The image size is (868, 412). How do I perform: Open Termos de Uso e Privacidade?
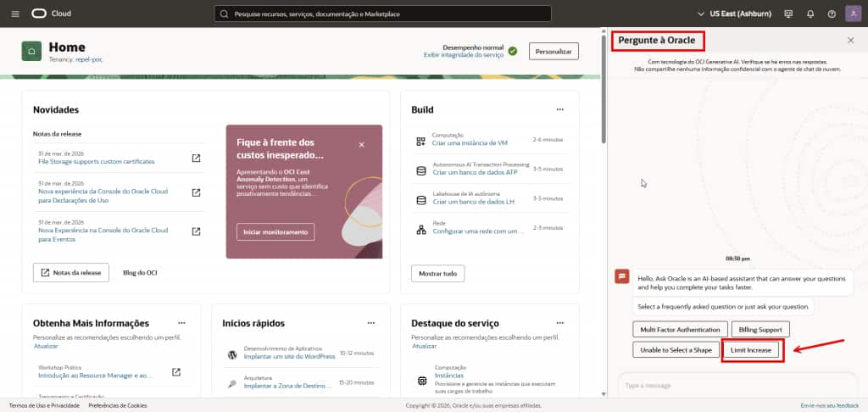point(44,405)
